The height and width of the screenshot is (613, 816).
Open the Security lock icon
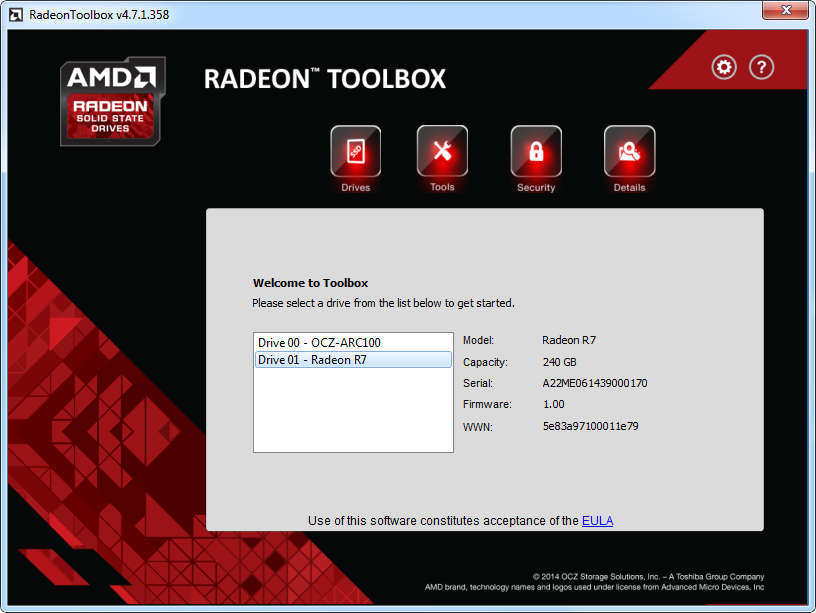click(x=536, y=151)
